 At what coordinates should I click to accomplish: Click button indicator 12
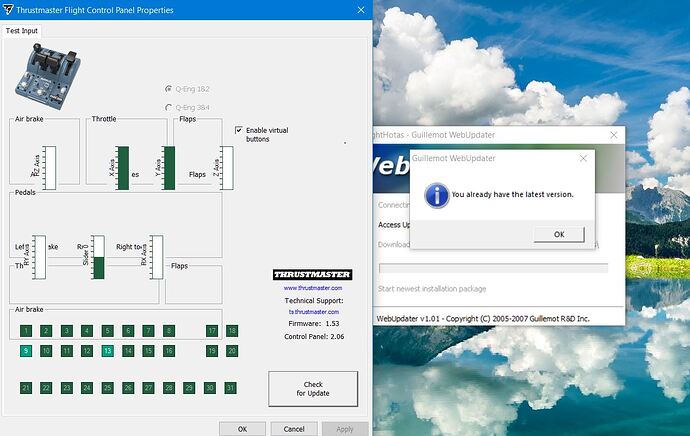87,351
